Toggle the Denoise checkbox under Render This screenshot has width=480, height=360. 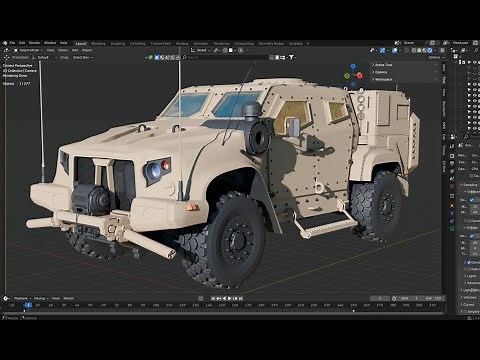click(x=469, y=263)
